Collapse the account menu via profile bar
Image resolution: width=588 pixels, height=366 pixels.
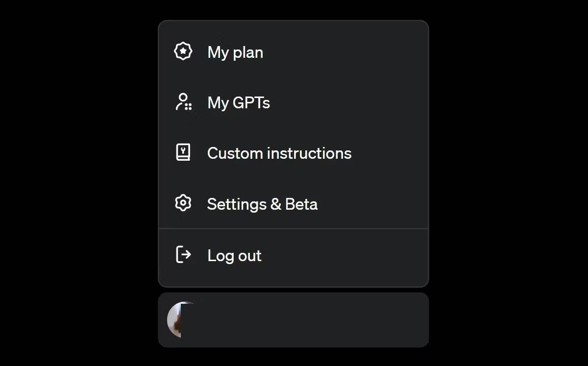pos(293,320)
